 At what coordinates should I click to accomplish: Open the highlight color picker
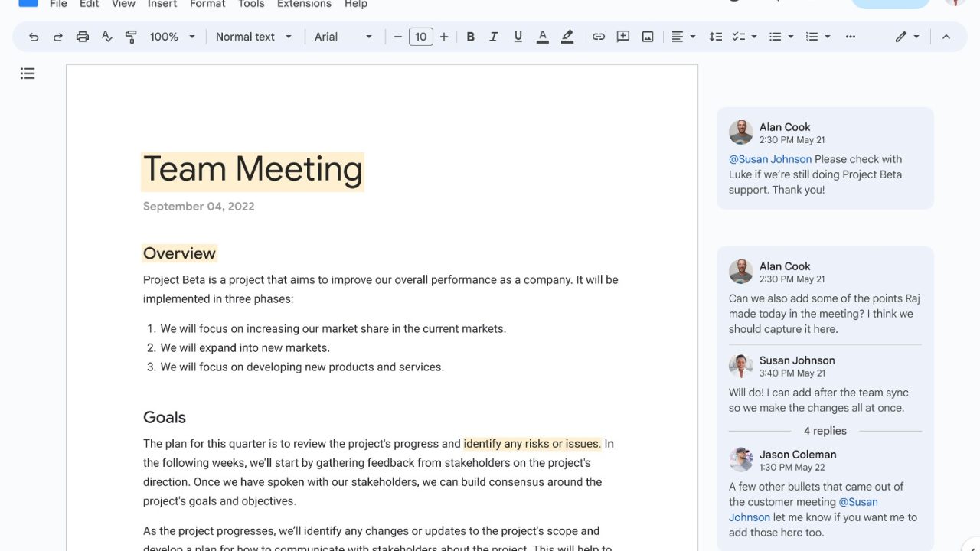pyautogui.click(x=567, y=37)
